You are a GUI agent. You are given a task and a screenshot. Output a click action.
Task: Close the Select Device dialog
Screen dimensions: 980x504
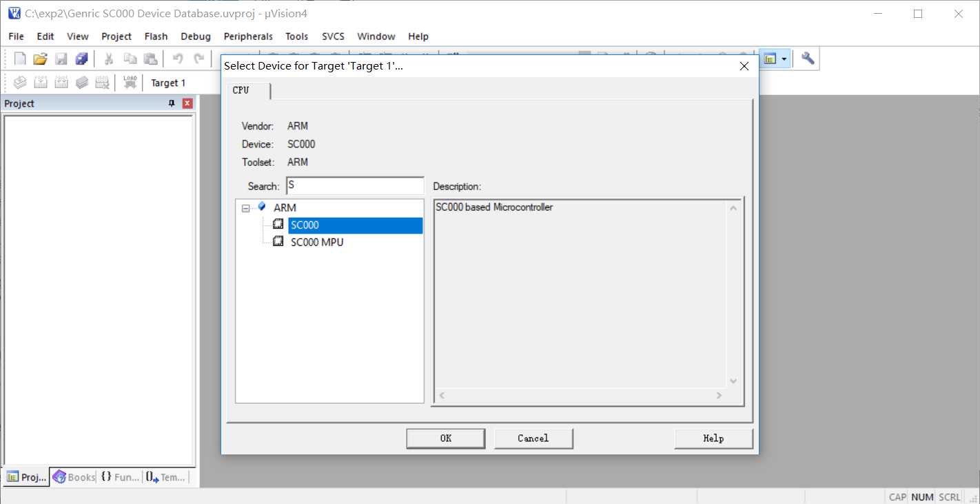point(744,66)
